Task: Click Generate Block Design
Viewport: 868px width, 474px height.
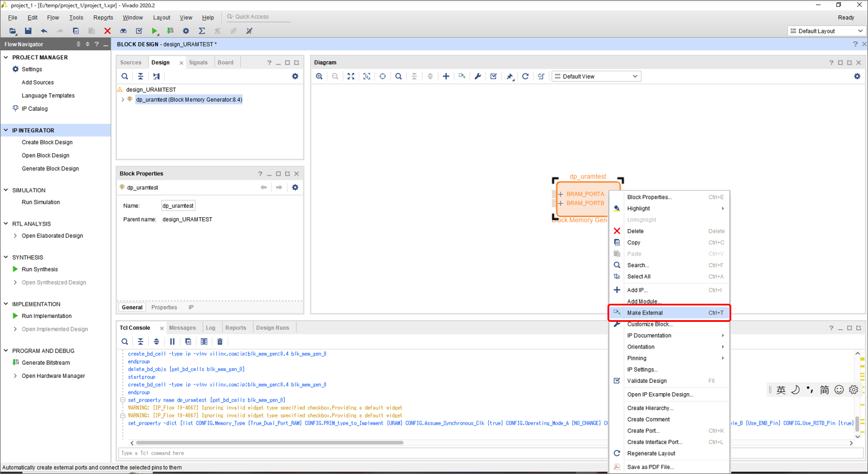Action: click(x=50, y=169)
